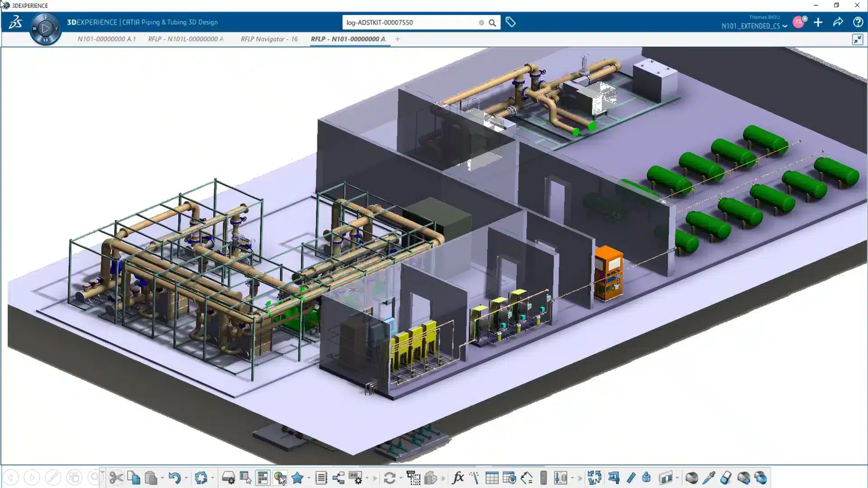Click the Help question mark button
868x488 pixels.
[x=858, y=22]
